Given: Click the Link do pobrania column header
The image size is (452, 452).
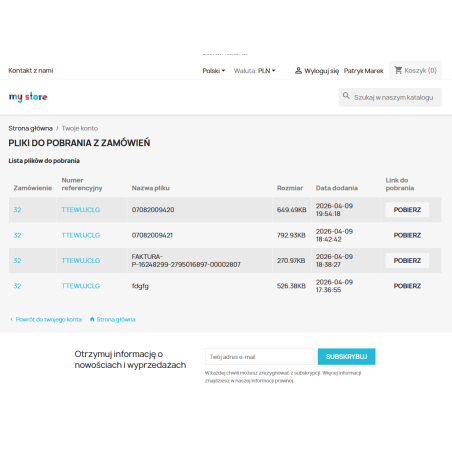Looking at the screenshot, I should [x=400, y=184].
